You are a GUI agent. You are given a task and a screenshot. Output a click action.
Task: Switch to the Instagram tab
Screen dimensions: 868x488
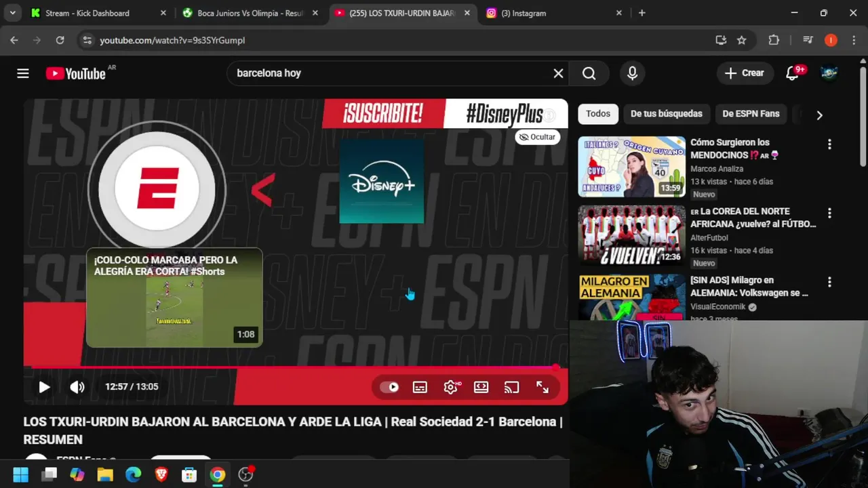click(553, 13)
